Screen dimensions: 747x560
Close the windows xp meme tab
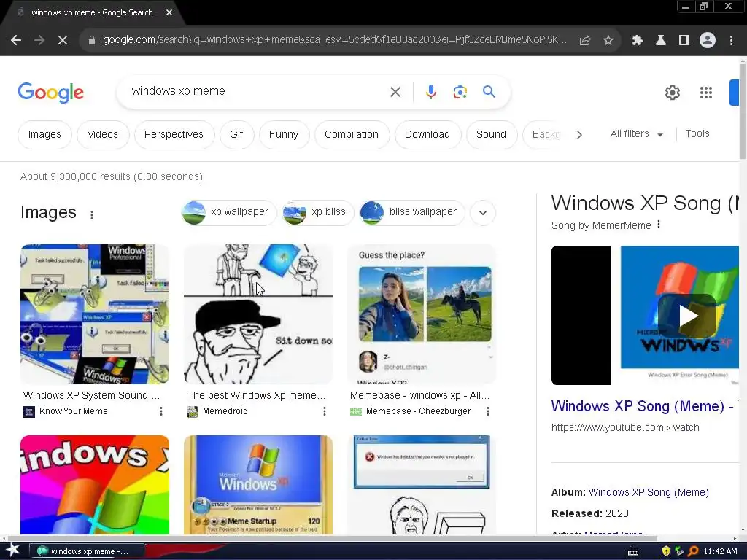pos(169,12)
